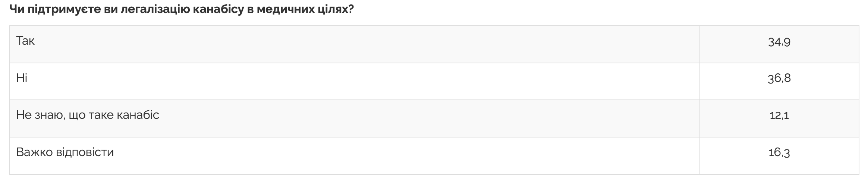Click the preposition "в" before "медичних"

(250, 9)
